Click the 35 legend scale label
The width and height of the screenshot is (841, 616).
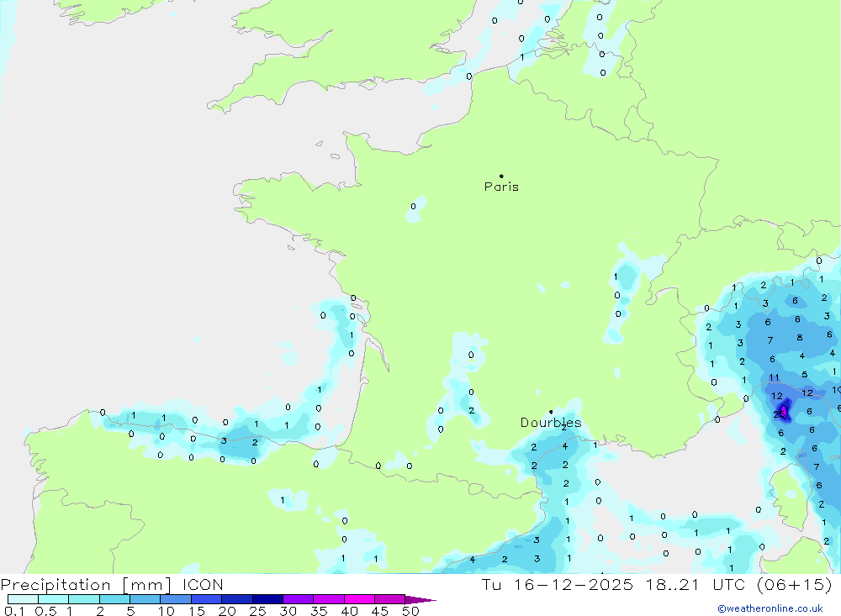(319, 611)
